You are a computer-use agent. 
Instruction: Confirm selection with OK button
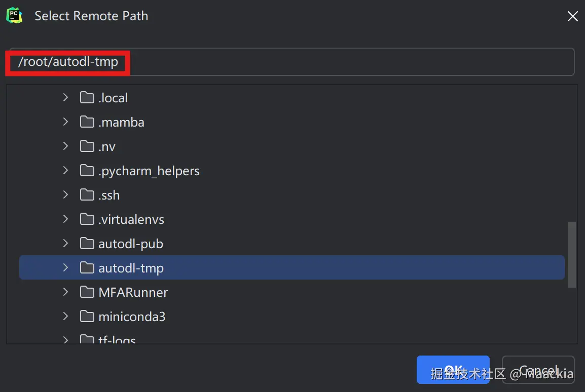(453, 370)
